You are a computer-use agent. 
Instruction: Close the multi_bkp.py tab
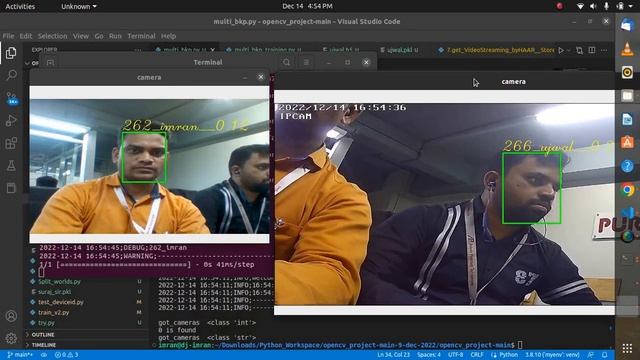pyautogui.click(x=212, y=50)
